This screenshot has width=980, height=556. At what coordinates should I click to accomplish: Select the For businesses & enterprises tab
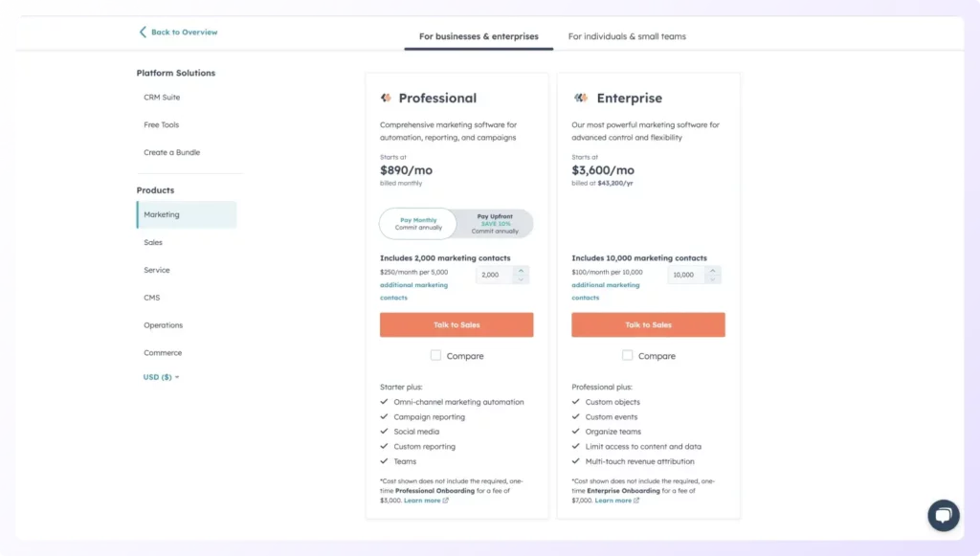[x=479, y=36]
